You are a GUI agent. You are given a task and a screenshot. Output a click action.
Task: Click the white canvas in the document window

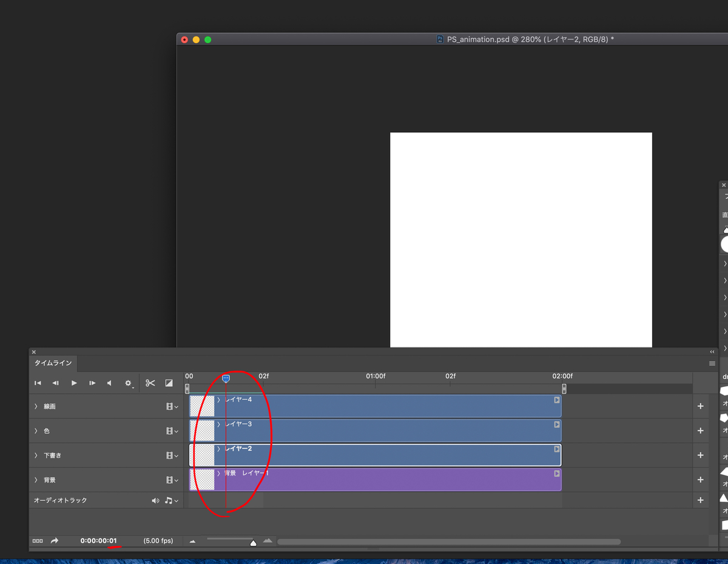(521, 240)
